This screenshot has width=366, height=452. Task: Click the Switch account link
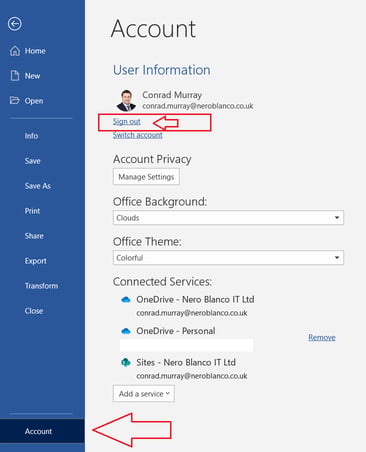tap(138, 135)
